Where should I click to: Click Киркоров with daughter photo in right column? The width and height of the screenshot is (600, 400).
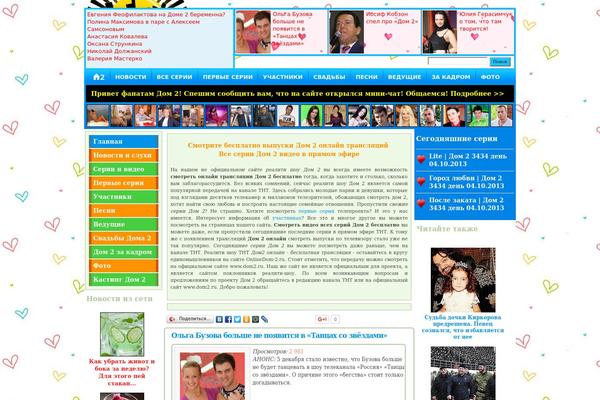click(x=463, y=280)
